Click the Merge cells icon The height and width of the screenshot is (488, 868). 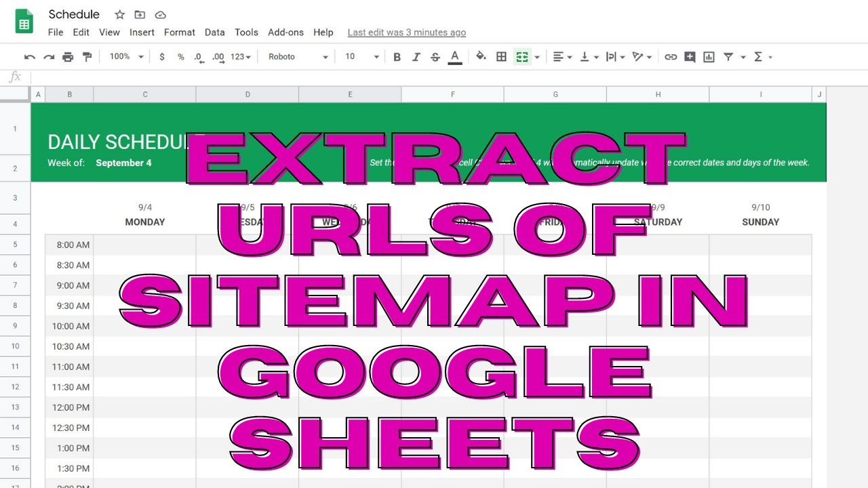pyautogui.click(x=521, y=57)
